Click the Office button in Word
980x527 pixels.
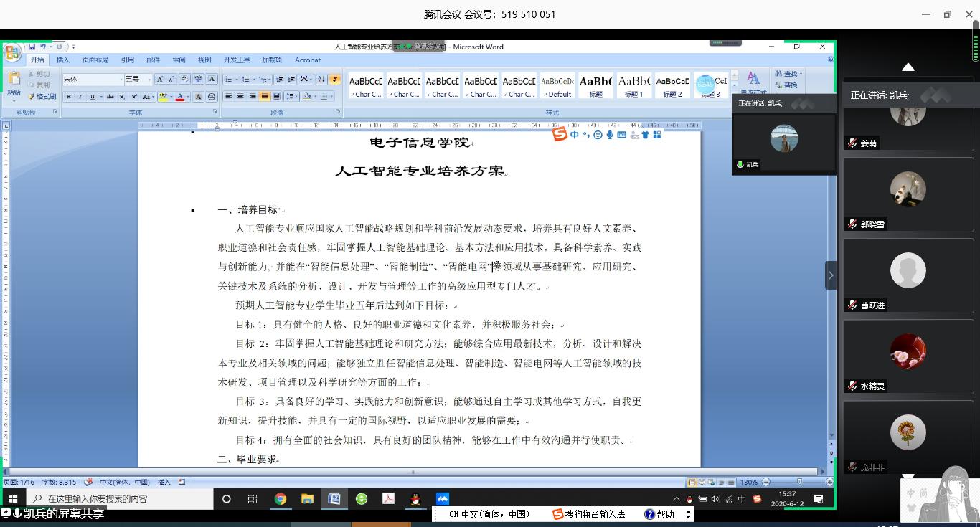click(x=12, y=52)
